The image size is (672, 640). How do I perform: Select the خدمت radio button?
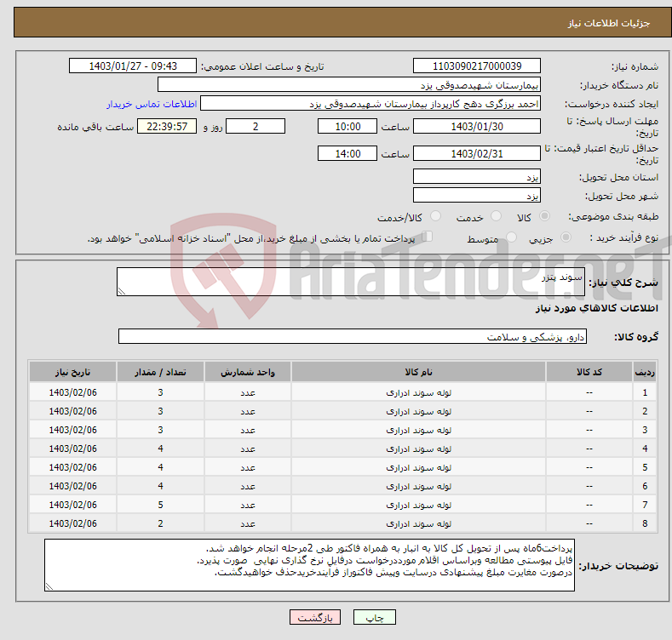[x=496, y=216]
